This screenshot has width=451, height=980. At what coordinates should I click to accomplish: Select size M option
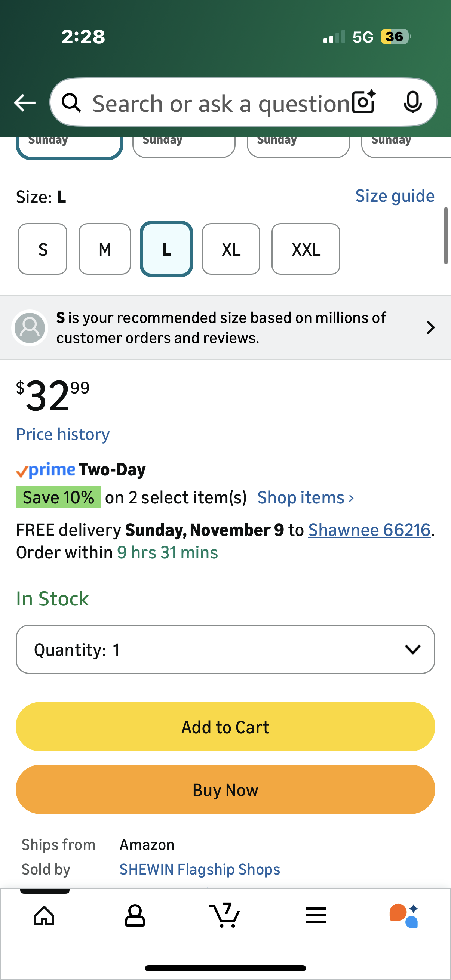(x=105, y=249)
